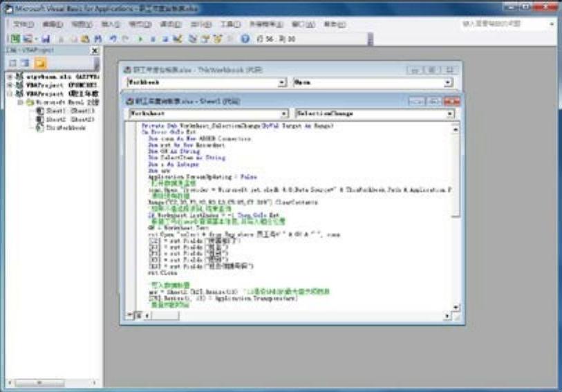Click the View Microsoft Excel toolbar icon

pyautogui.click(x=15, y=39)
